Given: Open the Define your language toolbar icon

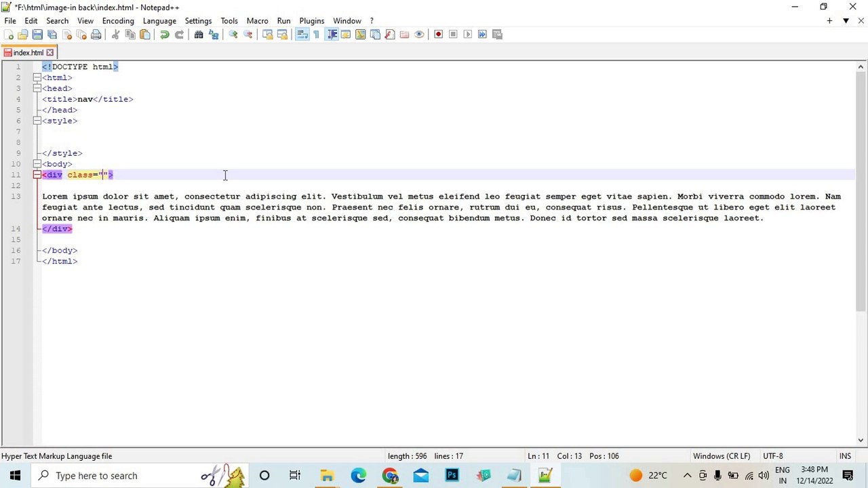Looking at the screenshot, I should tap(346, 35).
